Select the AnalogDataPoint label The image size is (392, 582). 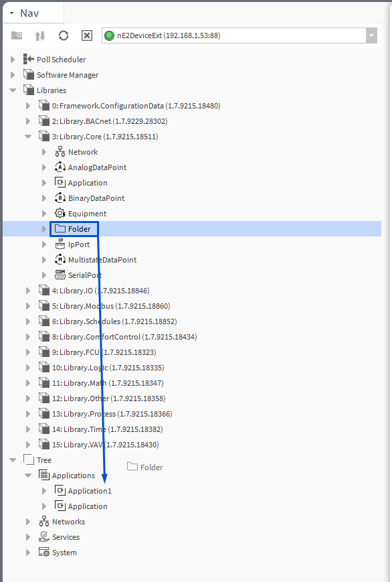point(97,167)
